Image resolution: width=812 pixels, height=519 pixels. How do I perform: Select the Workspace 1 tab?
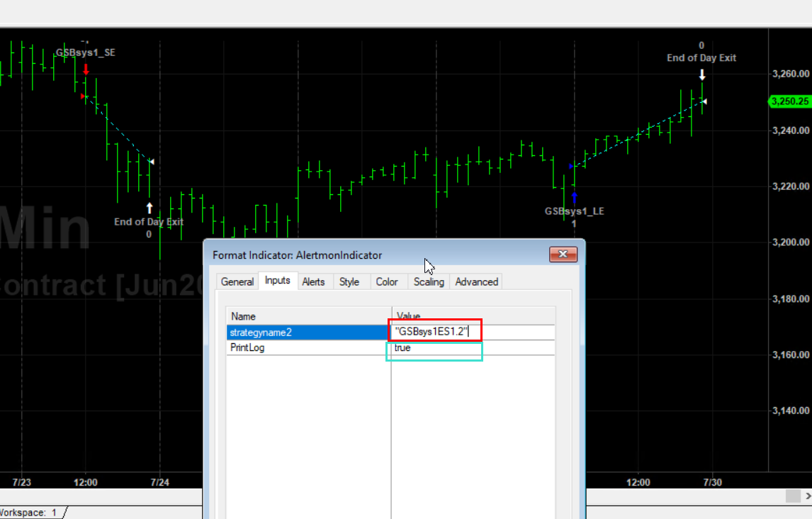point(33,512)
